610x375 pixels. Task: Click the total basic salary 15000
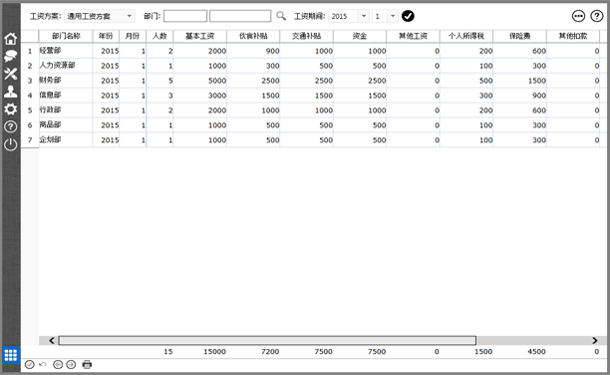[214, 352]
